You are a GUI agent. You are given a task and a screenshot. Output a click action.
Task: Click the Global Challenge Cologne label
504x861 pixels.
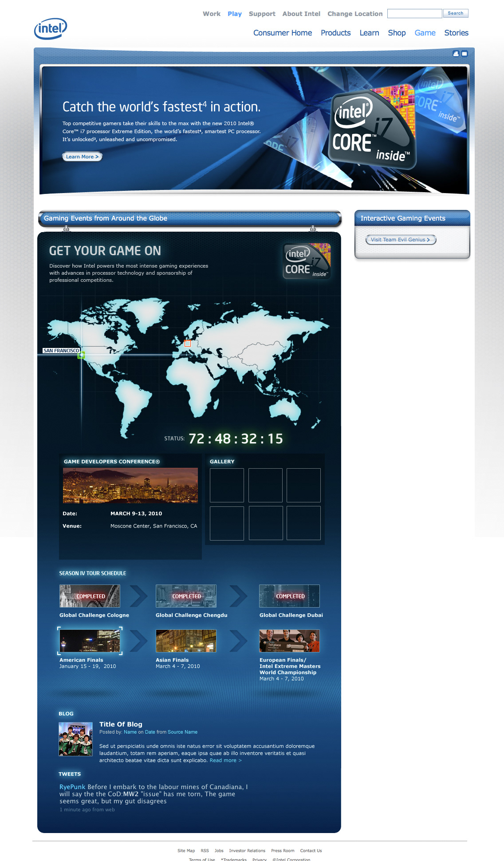coord(94,615)
